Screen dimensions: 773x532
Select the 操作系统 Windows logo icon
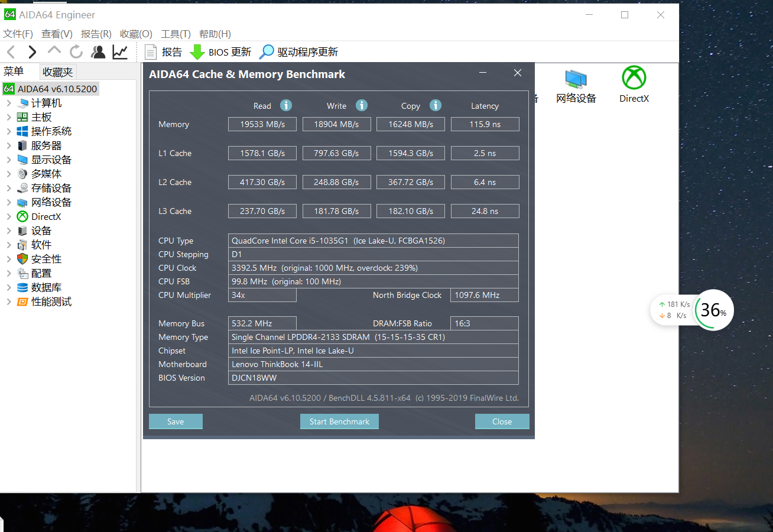(x=22, y=132)
